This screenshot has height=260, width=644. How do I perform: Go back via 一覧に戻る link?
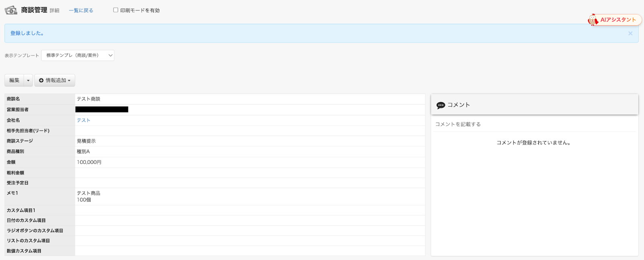81,10
